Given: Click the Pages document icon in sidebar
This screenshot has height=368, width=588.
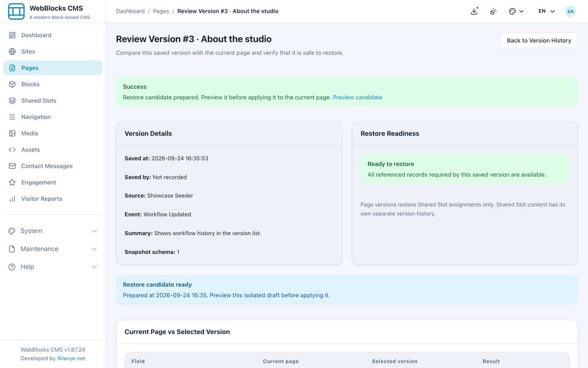Looking at the screenshot, I should (x=12, y=68).
